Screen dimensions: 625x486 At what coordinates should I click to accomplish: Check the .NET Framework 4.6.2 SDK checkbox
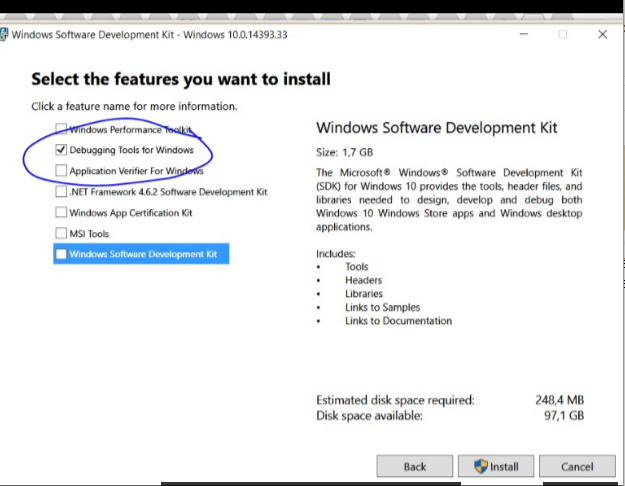pos(61,192)
